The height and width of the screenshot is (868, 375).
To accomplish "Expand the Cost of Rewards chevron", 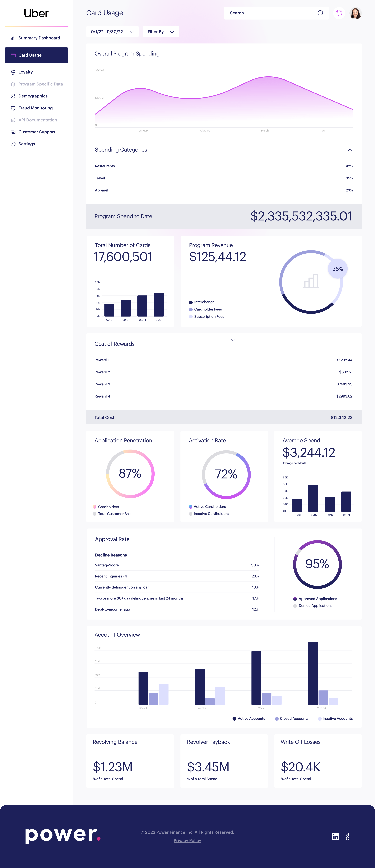I will tap(232, 340).
